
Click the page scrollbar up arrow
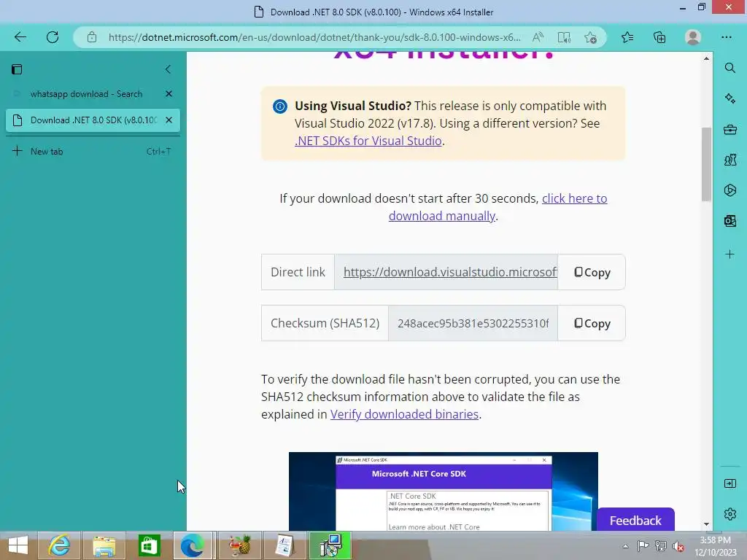coord(706,58)
